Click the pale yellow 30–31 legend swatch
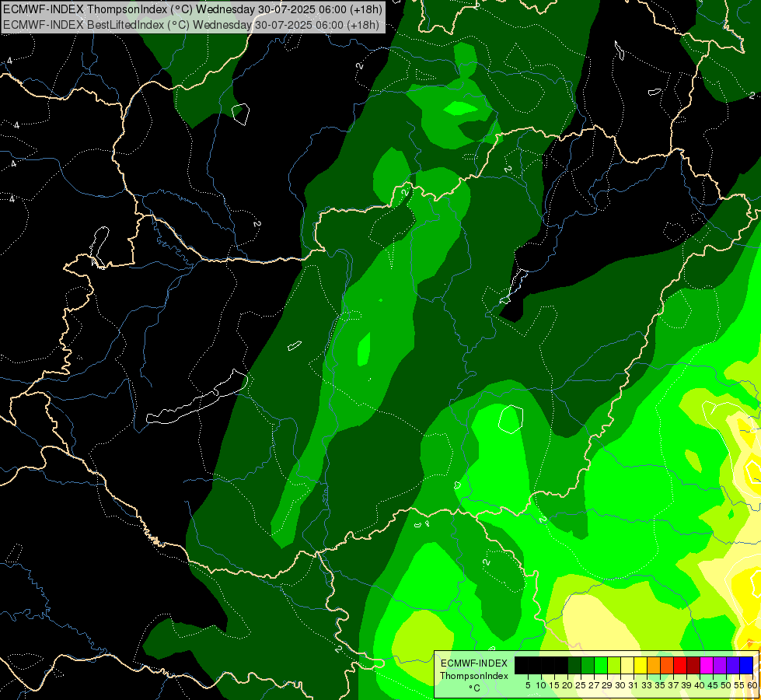Image resolution: width=761 pixels, height=700 pixels. pos(627,665)
